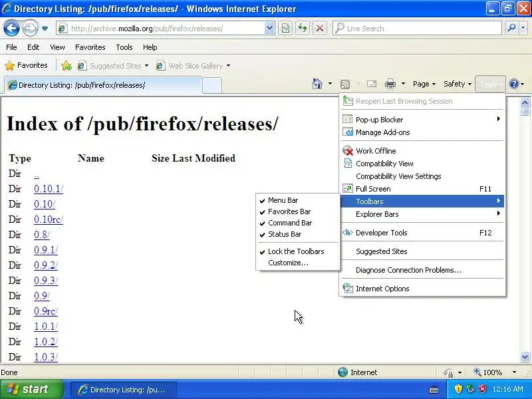Click the Print icon
The image size is (532, 399).
click(390, 84)
